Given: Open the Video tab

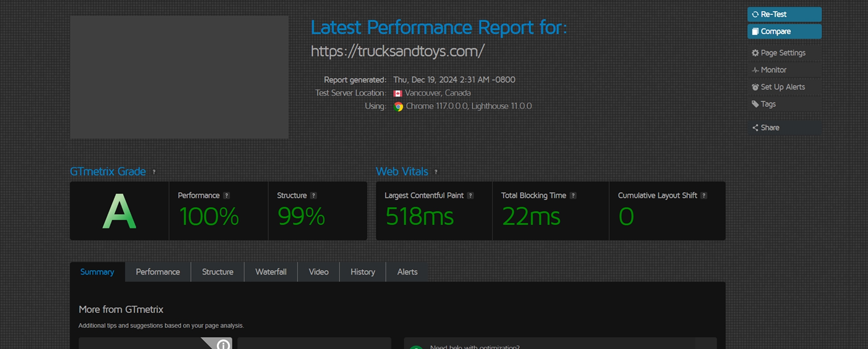Looking at the screenshot, I should [x=319, y=272].
